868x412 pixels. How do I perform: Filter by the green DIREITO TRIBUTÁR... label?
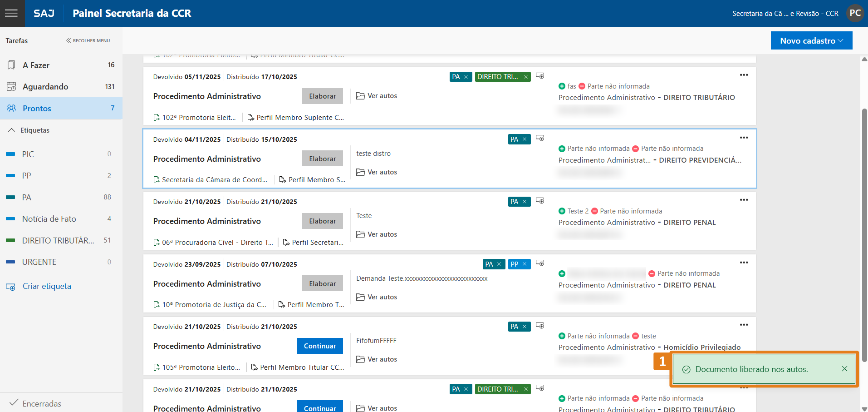(58, 241)
